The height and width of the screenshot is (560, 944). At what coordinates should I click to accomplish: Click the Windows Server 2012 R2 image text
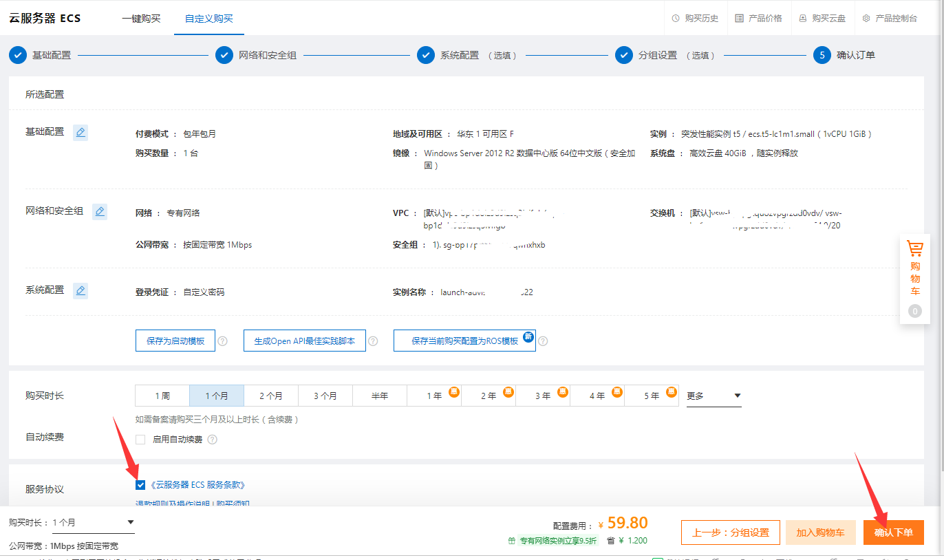tap(530, 160)
